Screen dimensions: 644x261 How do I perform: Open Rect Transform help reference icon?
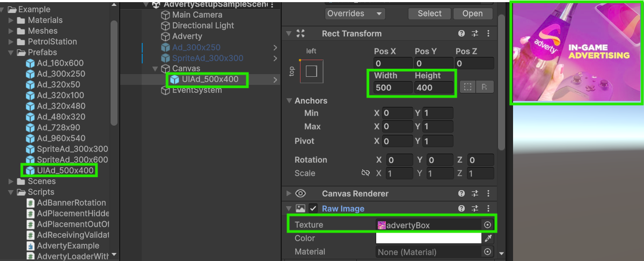coord(462,33)
